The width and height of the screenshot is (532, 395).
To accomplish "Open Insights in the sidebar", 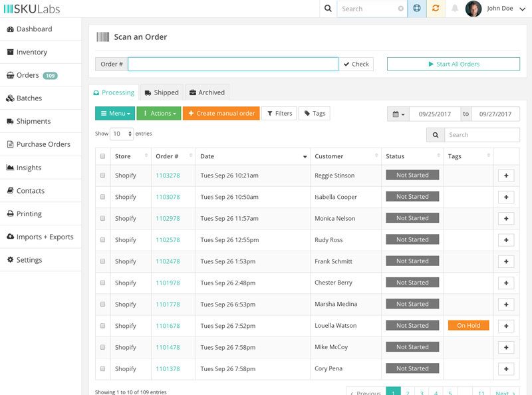I will point(41,168).
